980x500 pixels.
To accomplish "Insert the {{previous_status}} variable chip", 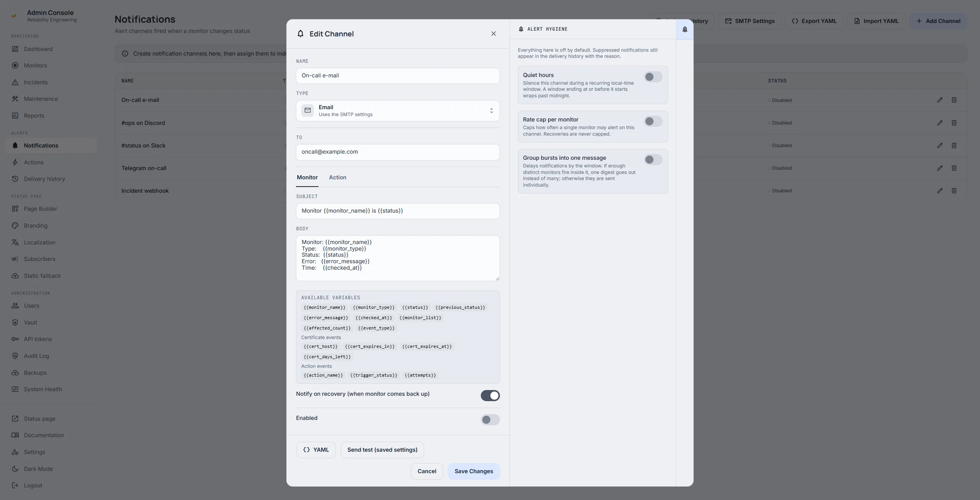I will [460, 307].
